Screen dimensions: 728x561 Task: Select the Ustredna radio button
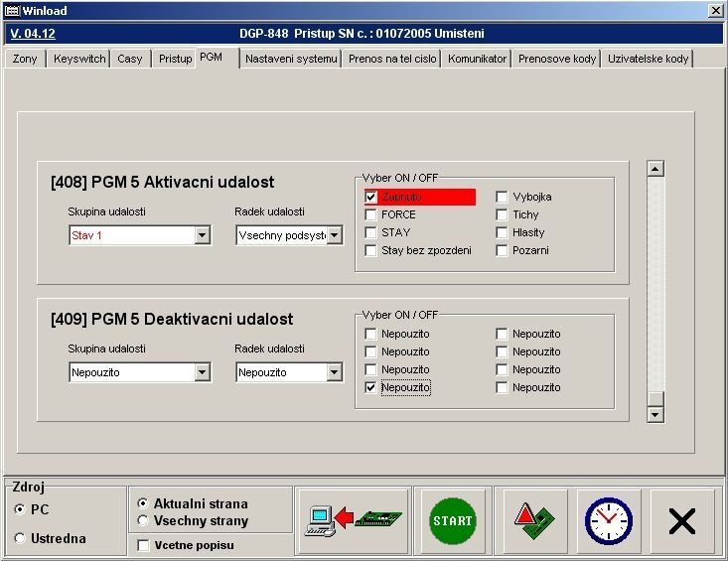pos(21,538)
